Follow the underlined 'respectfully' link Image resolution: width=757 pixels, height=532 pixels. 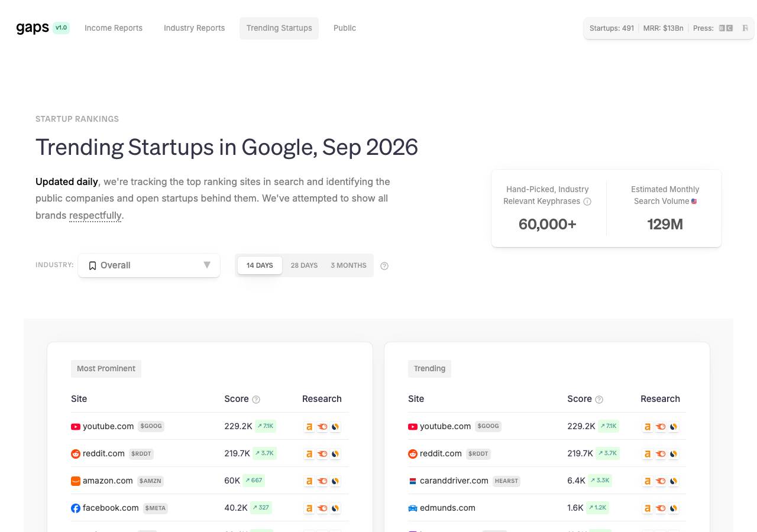(95, 215)
